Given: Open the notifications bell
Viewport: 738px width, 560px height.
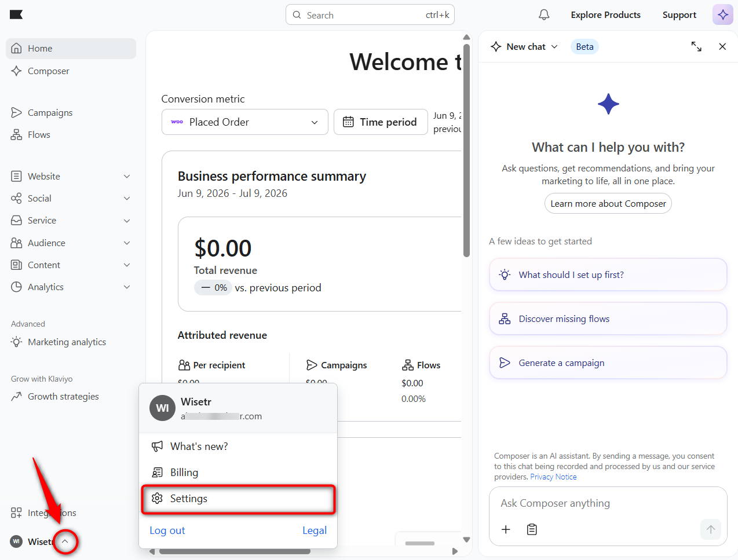Looking at the screenshot, I should [x=544, y=15].
